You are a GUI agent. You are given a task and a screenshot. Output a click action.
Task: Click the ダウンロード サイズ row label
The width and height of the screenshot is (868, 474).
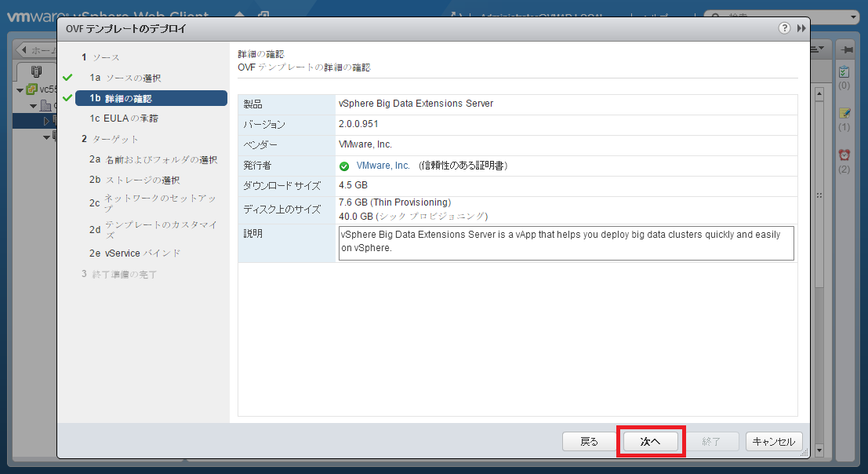pos(281,186)
